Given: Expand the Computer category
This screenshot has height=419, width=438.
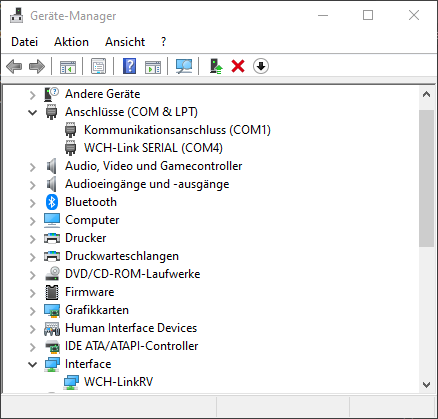Looking at the screenshot, I should pos(32,221).
